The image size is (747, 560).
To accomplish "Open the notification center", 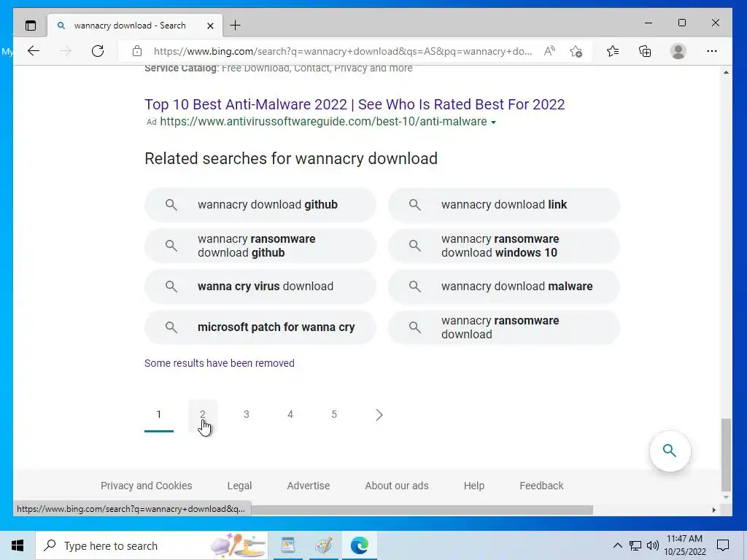I will [x=723, y=545].
